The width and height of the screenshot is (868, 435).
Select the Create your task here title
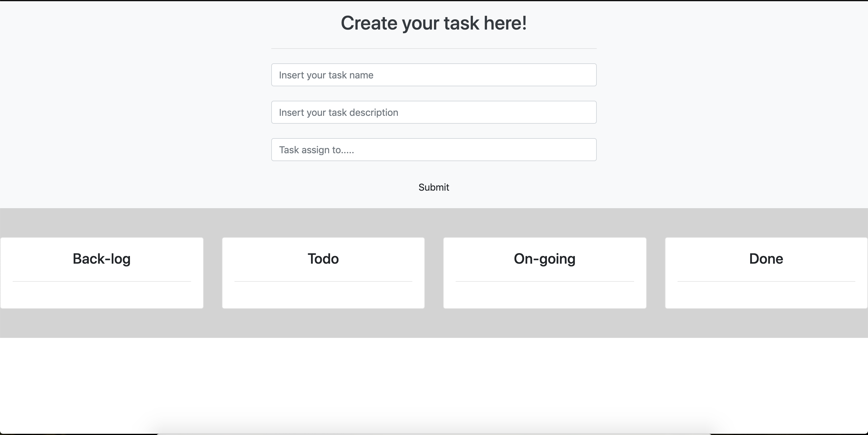coord(433,23)
